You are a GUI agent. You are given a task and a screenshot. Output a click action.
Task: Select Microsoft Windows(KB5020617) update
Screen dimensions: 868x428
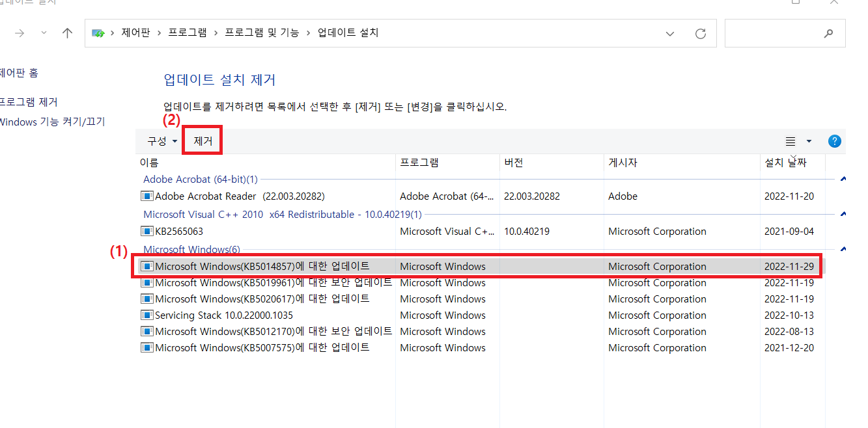tap(480, 299)
